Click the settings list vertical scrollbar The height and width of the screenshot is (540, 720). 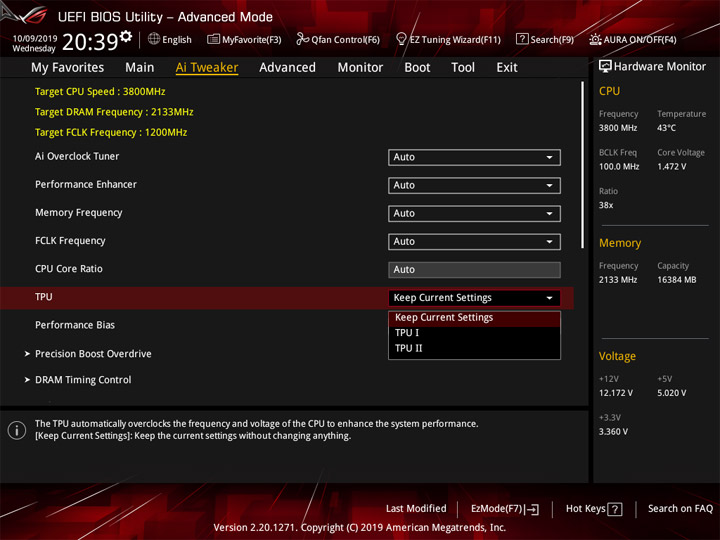coord(582,165)
